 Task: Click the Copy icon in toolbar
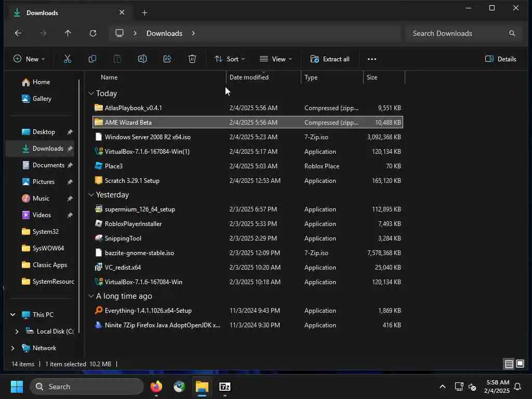(92, 59)
